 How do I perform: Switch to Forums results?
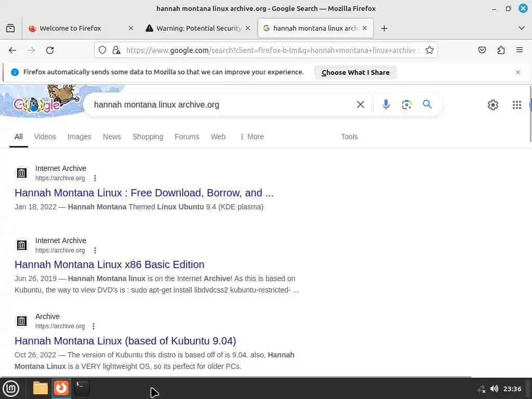coord(187,137)
